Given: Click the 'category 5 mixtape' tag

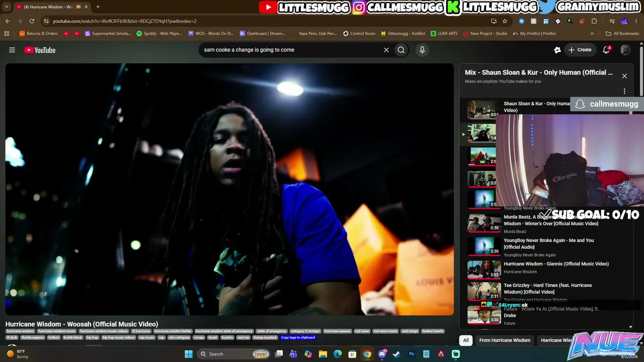Looking at the screenshot, I should [x=305, y=331].
